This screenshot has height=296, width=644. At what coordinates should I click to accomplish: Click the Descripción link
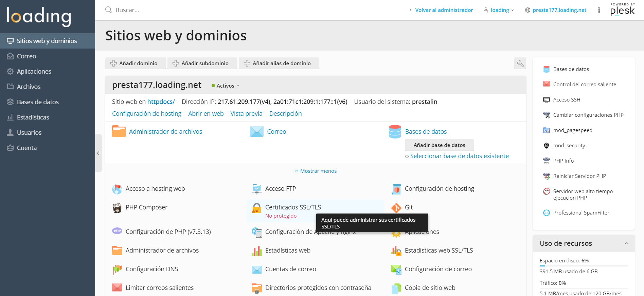click(285, 114)
